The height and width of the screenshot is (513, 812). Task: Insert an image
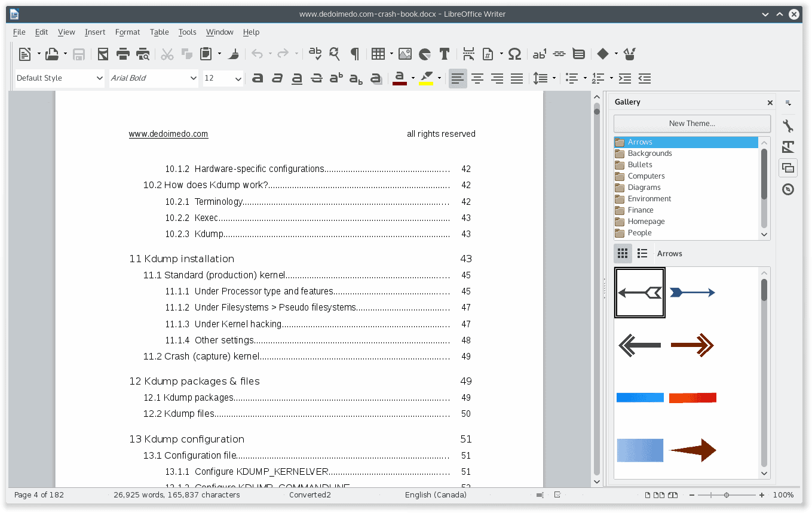coord(405,54)
